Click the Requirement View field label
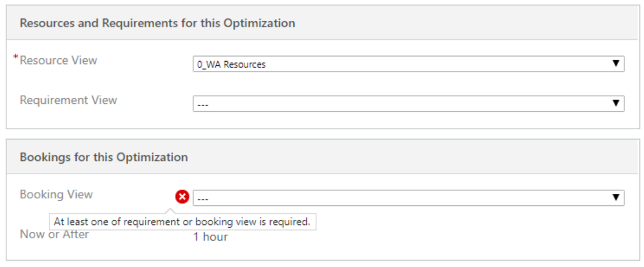644x267 pixels. [x=68, y=100]
